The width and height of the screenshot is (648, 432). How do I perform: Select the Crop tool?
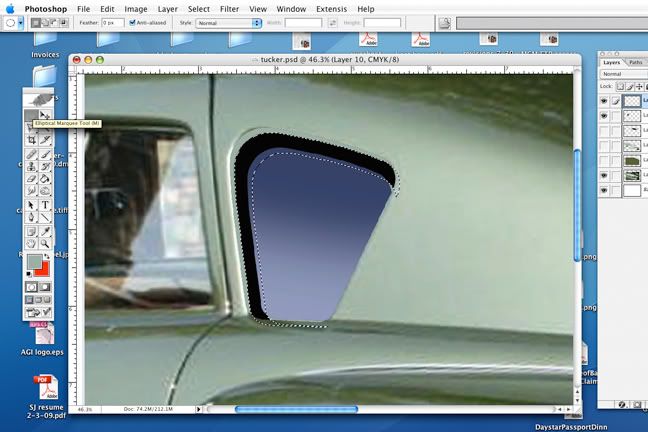[x=31, y=140]
